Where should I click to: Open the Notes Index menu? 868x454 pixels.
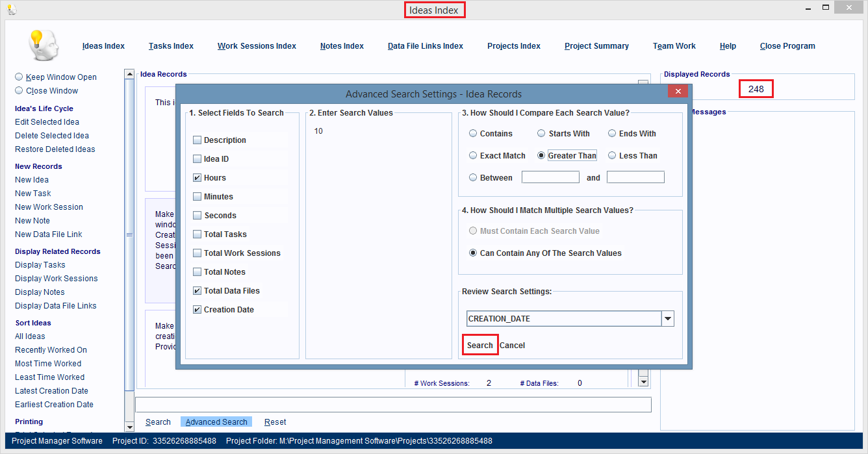coord(342,46)
